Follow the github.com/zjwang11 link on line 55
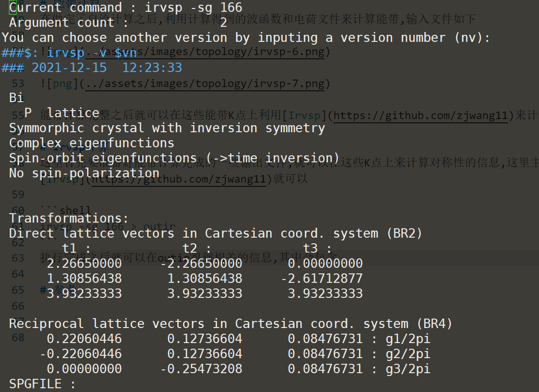Image resolution: width=539 pixels, height=392 pixels. (420, 116)
